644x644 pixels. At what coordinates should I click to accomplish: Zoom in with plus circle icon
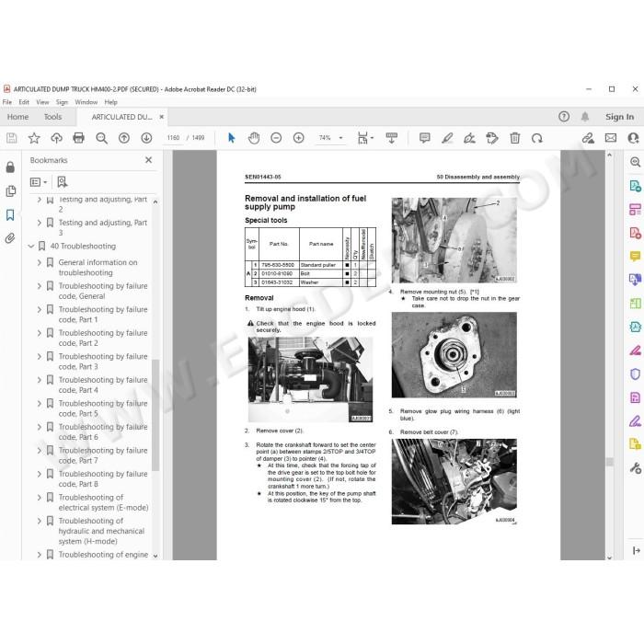299,138
